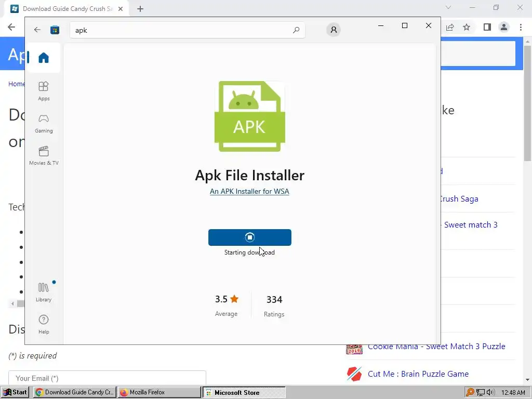This screenshot has width=532, height=399.
Task: Open Chrome's three-dot menu
Action: coord(521,27)
